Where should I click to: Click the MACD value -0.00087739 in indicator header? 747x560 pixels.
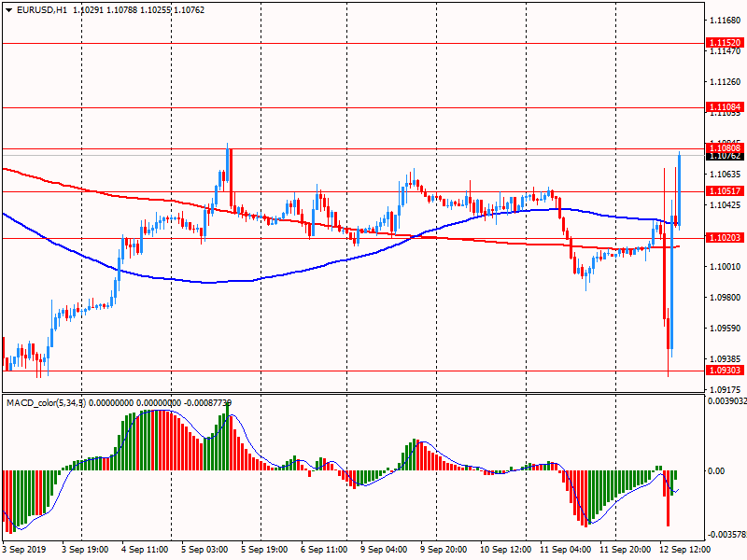pos(207,403)
